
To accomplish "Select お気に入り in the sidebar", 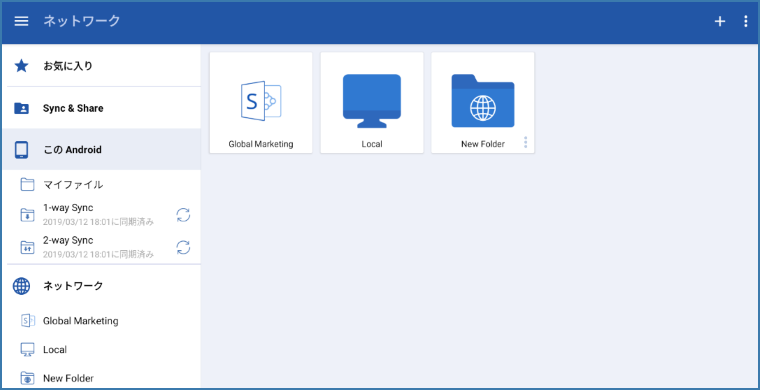I will pos(102,66).
